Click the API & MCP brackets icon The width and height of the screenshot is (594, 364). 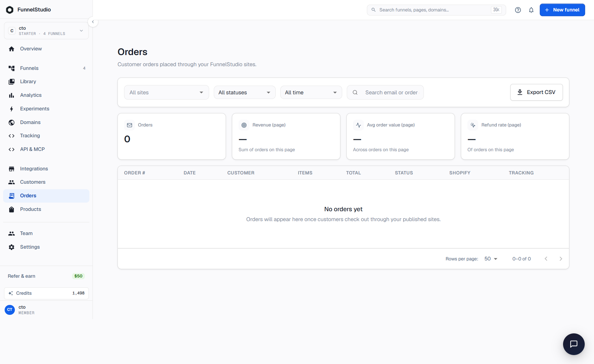[x=11, y=149]
